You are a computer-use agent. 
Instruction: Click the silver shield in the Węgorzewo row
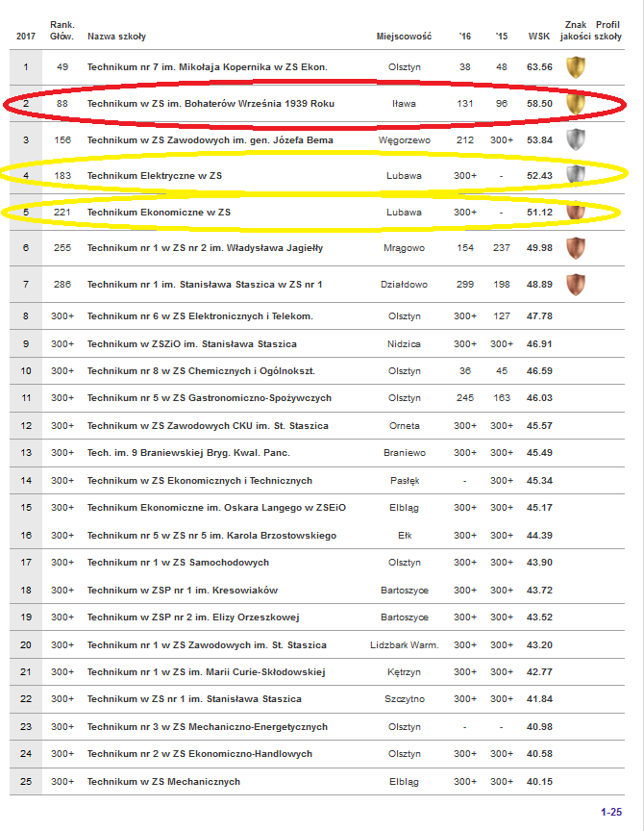tap(576, 139)
